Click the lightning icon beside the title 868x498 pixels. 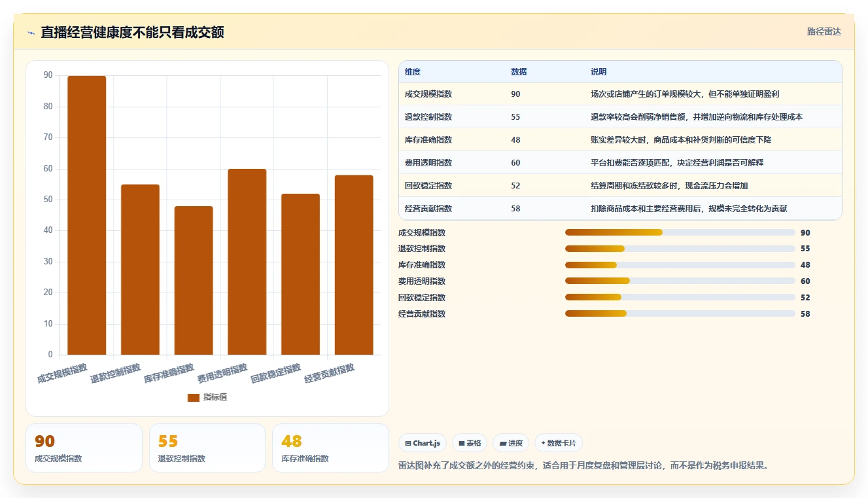(x=31, y=33)
